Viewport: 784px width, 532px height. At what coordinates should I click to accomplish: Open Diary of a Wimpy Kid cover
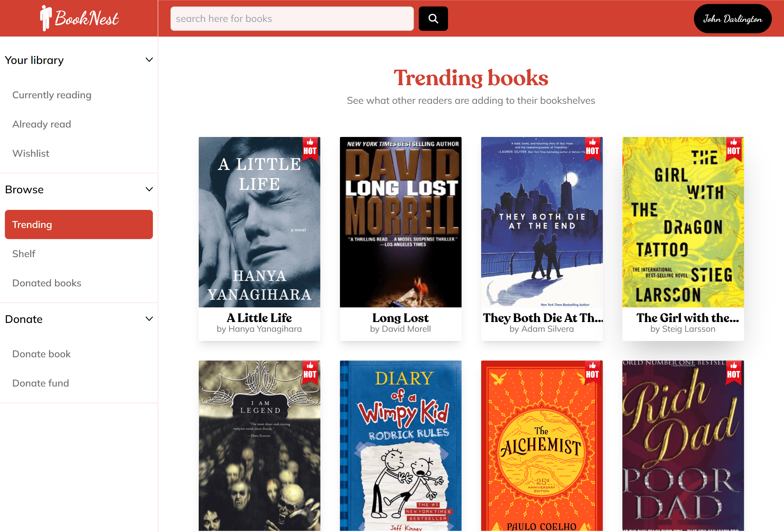[401, 445]
